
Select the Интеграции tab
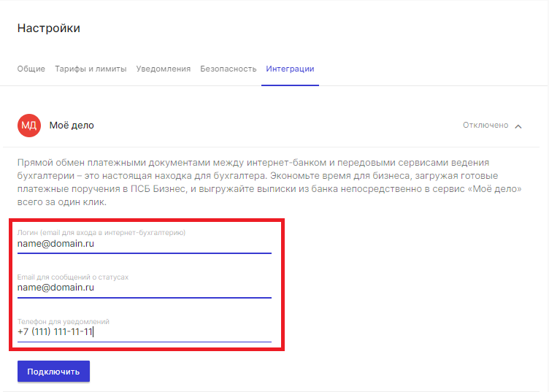point(290,69)
